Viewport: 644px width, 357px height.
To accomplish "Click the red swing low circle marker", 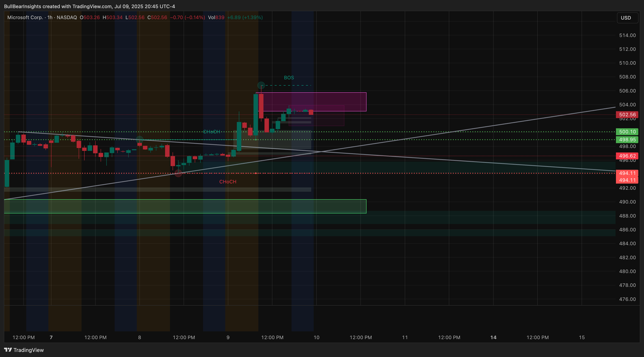I will 178,173.
